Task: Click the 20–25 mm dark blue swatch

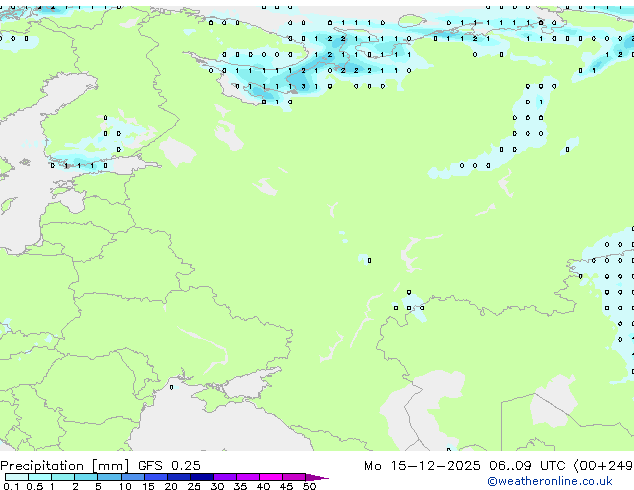Action: coord(179,477)
